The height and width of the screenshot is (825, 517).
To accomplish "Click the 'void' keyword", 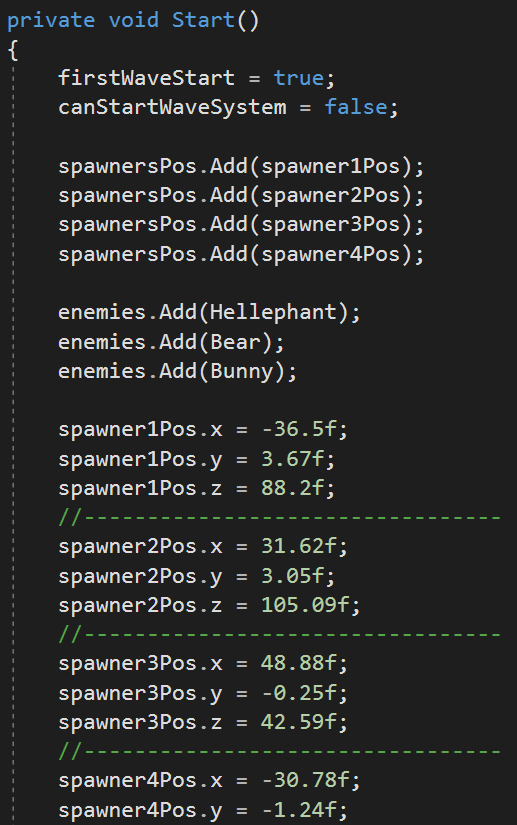I will click(x=134, y=20).
